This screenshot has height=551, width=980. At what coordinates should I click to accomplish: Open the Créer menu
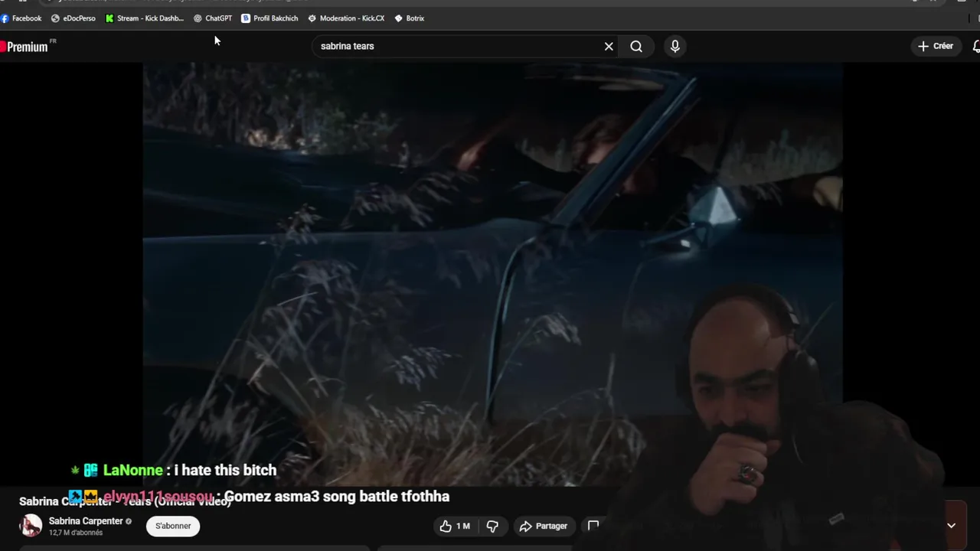[x=936, y=46]
